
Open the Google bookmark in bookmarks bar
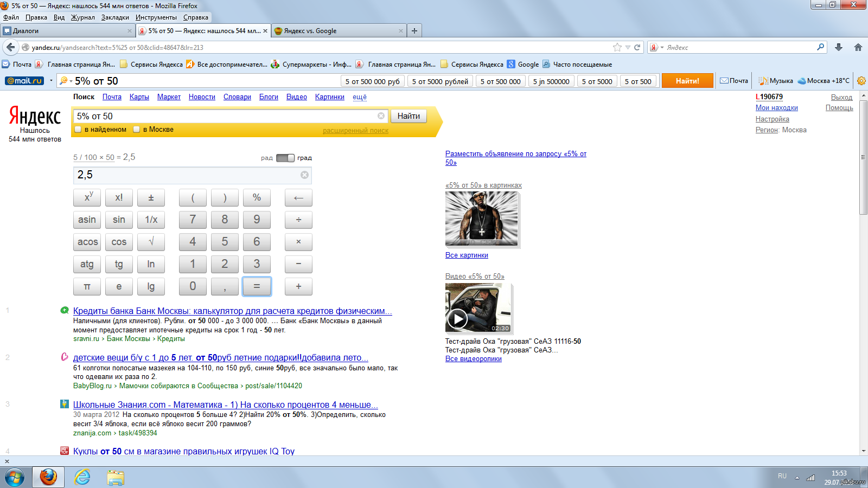[x=524, y=64]
